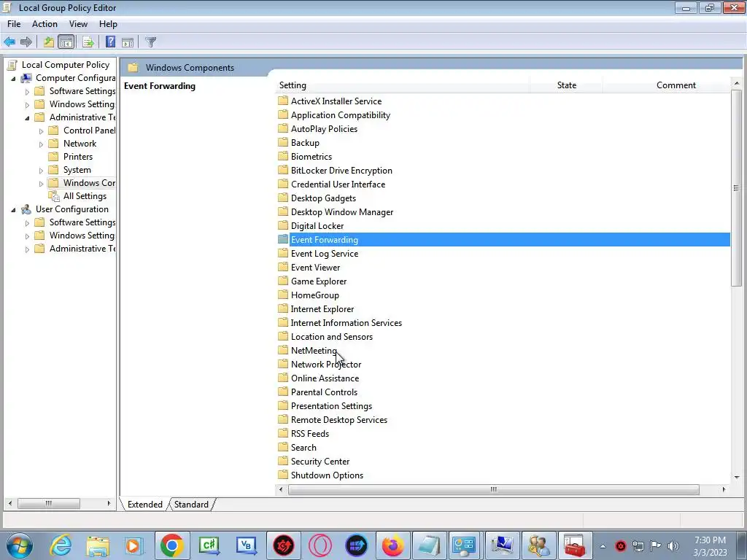Screen dimensions: 747x560
Task: Click the Export List toolbar icon
Action: pos(88,42)
